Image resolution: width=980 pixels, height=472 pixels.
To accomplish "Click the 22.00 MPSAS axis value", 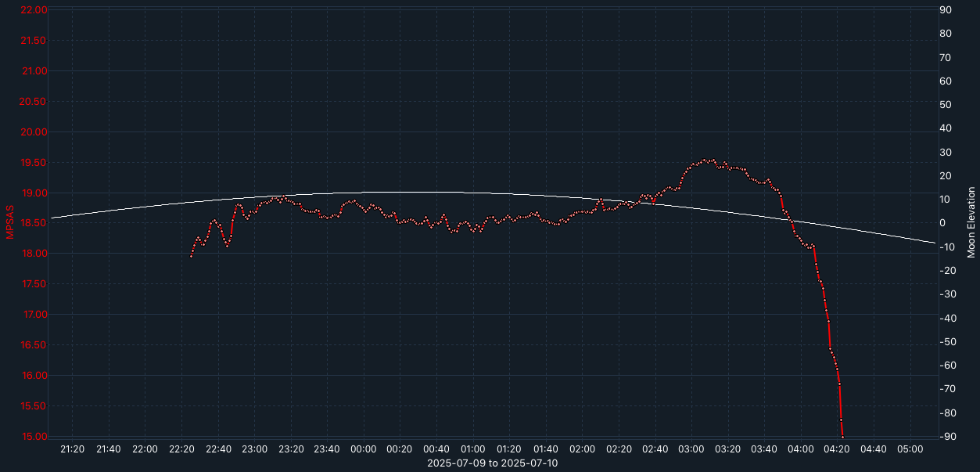I will click(x=34, y=10).
